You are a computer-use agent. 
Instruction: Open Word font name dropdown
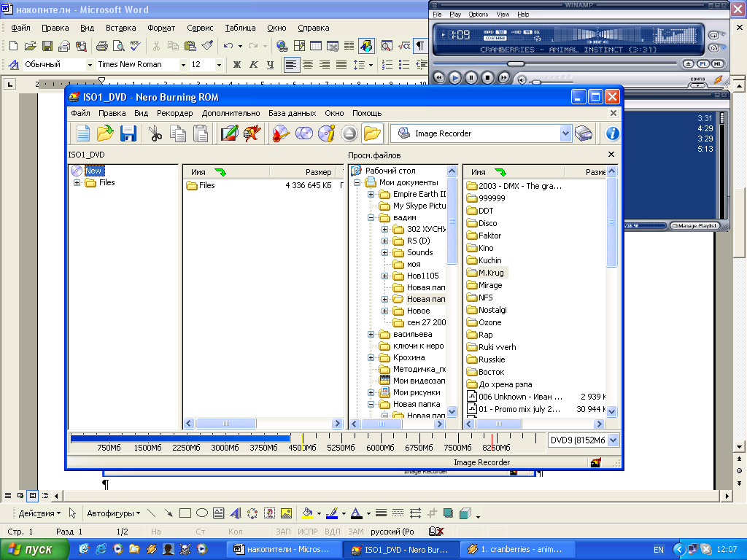(183, 65)
